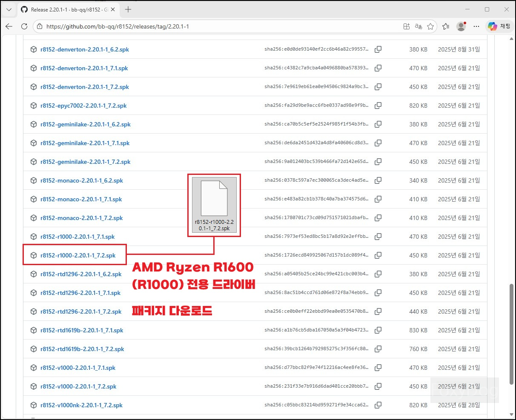
Task: Add this page to favorites
Action: pyautogui.click(x=430, y=26)
